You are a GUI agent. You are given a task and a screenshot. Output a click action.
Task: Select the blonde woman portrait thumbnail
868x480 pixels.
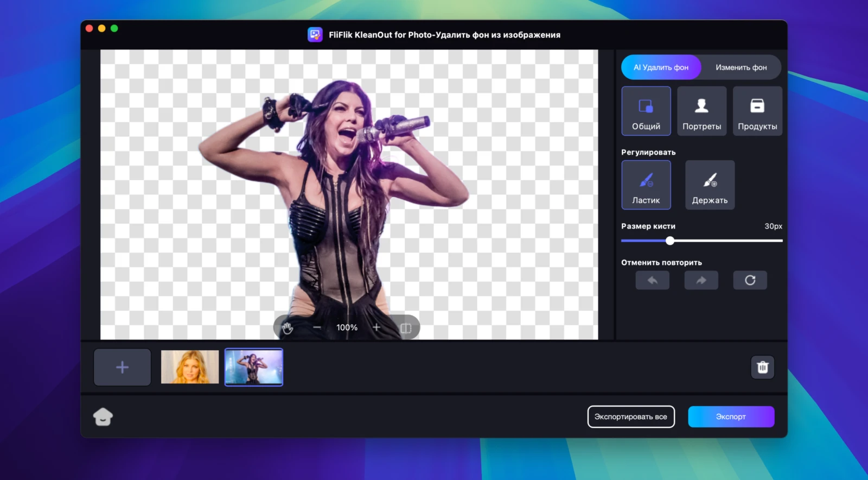point(190,367)
